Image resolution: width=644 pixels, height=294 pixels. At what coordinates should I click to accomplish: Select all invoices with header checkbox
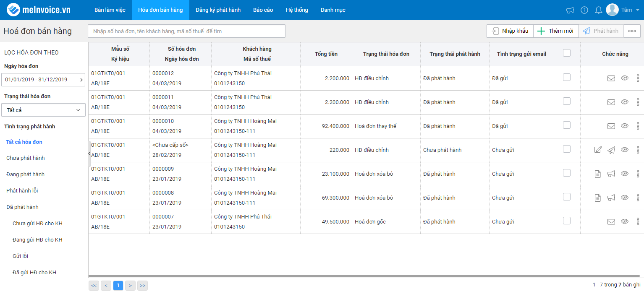click(567, 53)
